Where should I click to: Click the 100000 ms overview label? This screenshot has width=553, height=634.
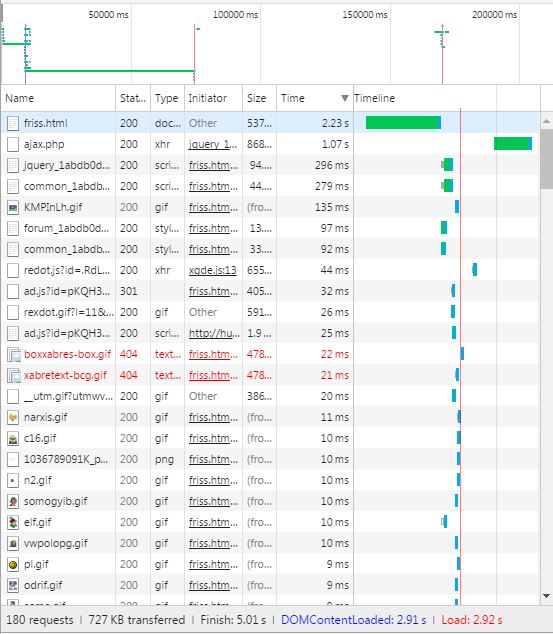pos(235,15)
